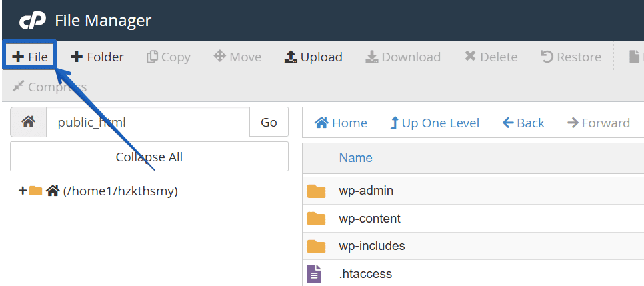Click the Delete toolbar button

click(x=491, y=57)
